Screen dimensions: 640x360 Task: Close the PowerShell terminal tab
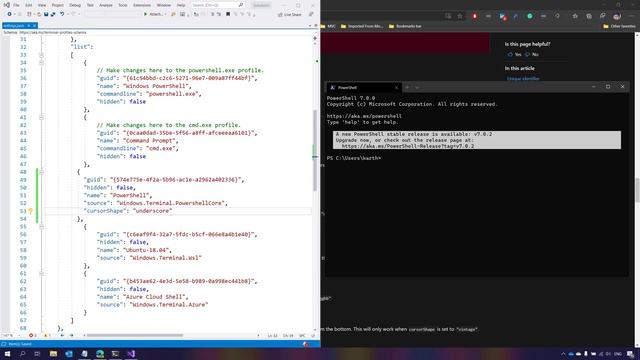[x=396, y=87]
